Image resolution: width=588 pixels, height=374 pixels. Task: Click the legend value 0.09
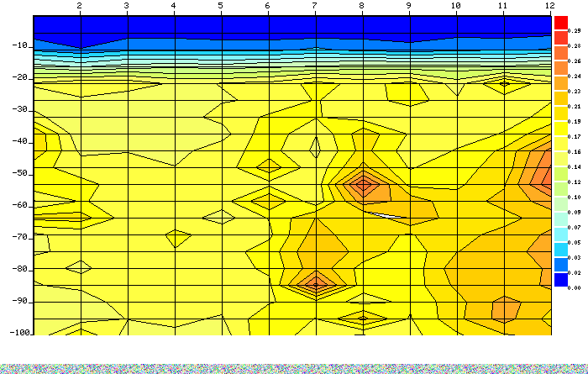(x=574, y=213)
